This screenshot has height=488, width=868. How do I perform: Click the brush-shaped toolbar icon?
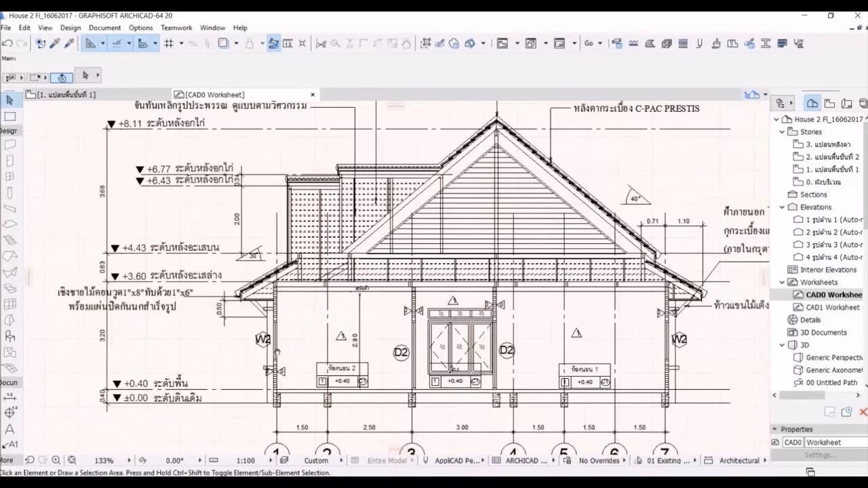(716, 43)
